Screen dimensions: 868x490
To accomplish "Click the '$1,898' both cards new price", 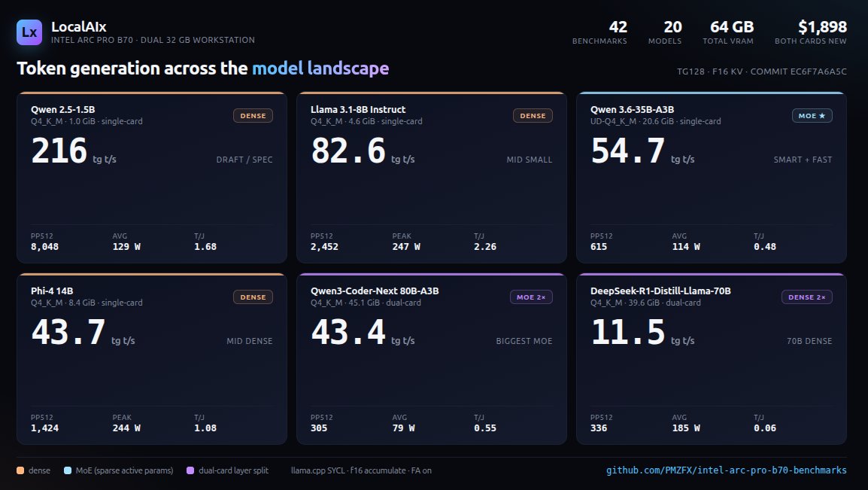I will (822, 26).
